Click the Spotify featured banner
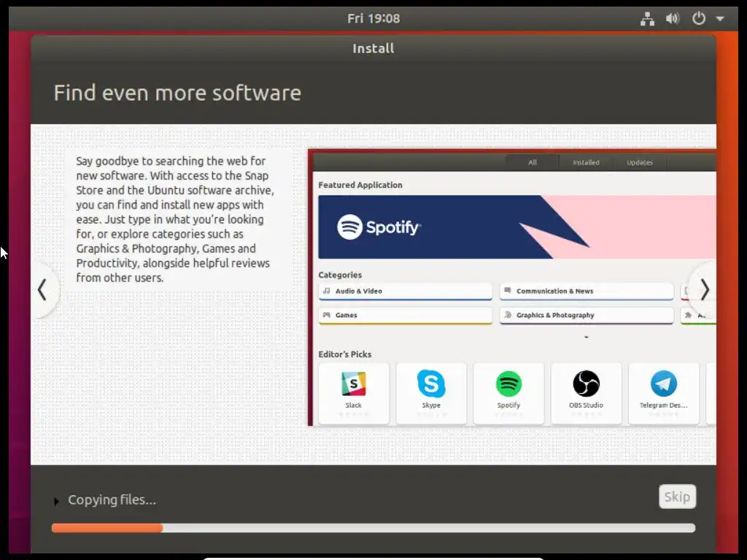Image resolution: width=747 pixels, height=560 pixels. (x=517, y=227)
